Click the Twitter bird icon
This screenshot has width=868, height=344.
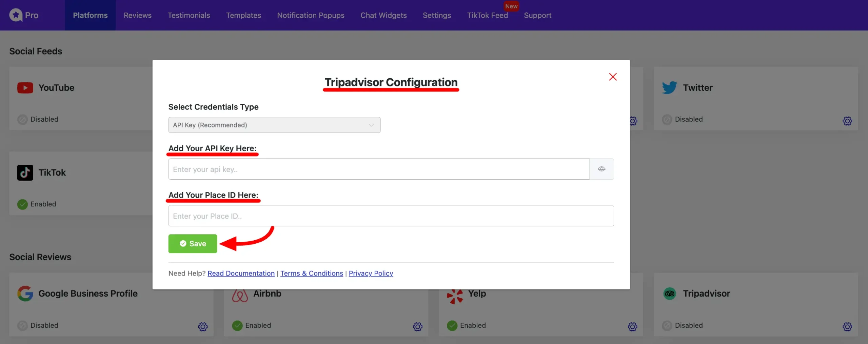pyautogui.click(x=669, y=88)
